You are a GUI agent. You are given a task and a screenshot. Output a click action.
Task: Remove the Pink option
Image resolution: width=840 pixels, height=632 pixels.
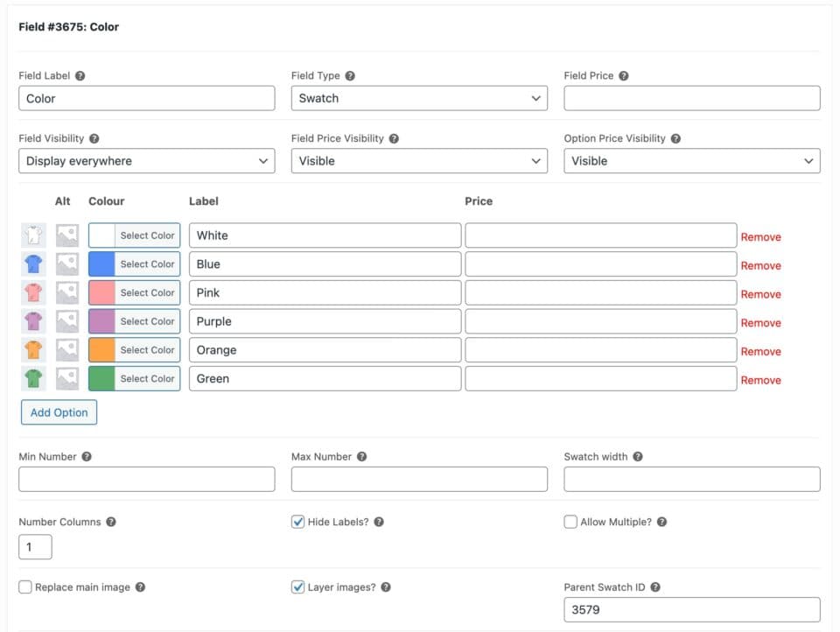pyautogui.click(x=760, y=294)
